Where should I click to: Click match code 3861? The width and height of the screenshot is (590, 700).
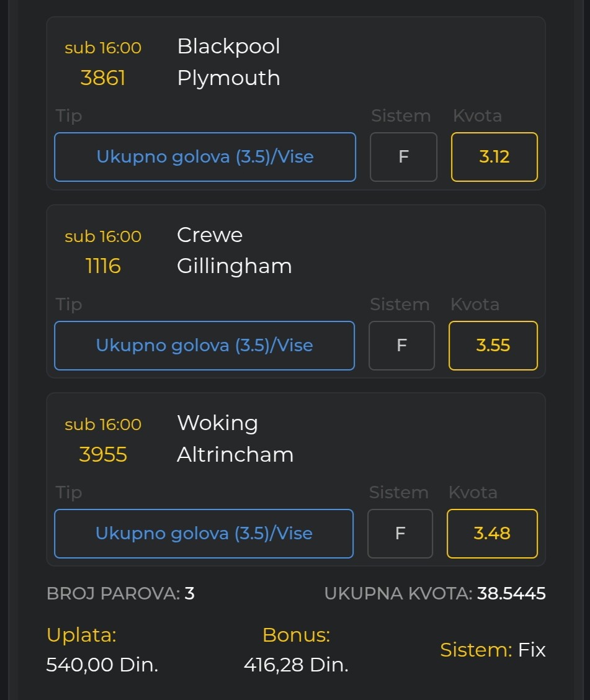(x=103, y=78)
